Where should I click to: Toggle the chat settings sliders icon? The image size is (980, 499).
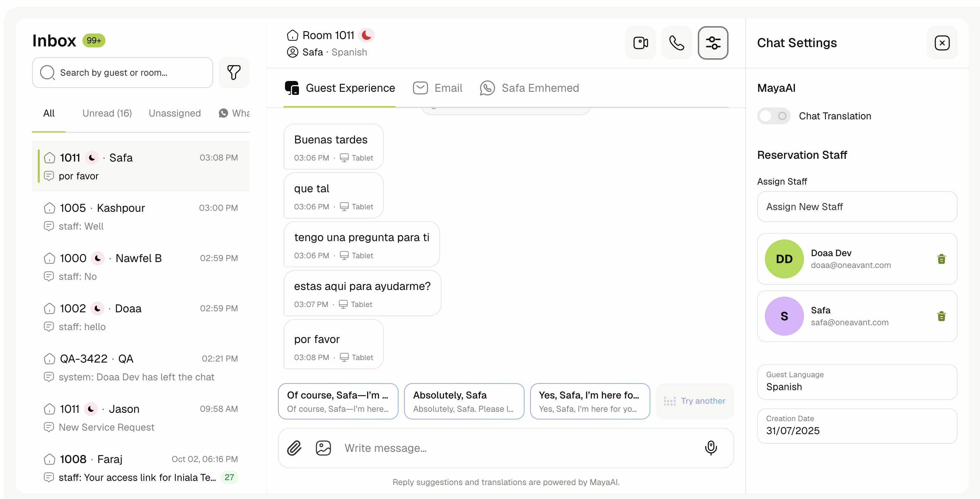coord(713,43)
